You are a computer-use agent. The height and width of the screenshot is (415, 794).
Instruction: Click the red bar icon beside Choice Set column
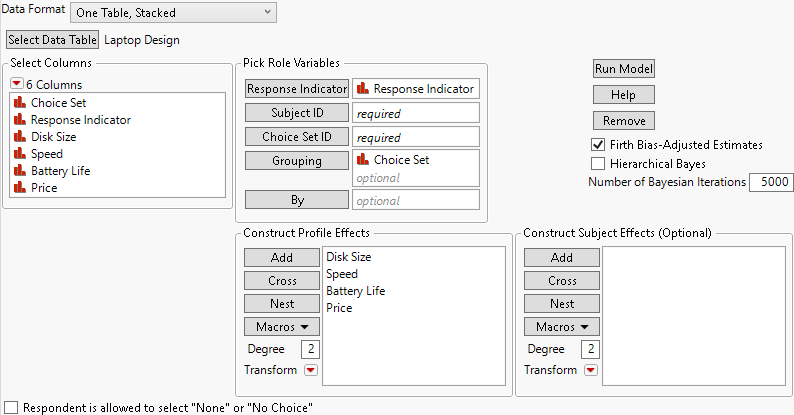pos(19,103)
